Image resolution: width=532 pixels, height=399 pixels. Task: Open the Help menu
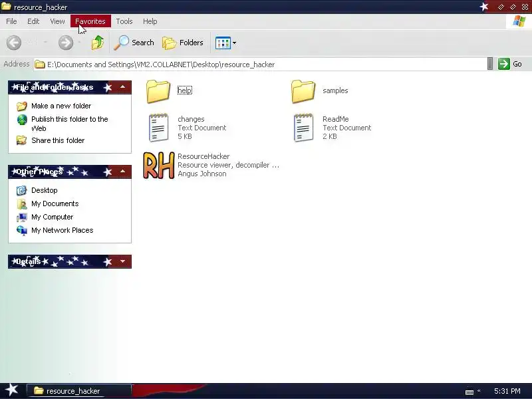[x=150, y=21]
